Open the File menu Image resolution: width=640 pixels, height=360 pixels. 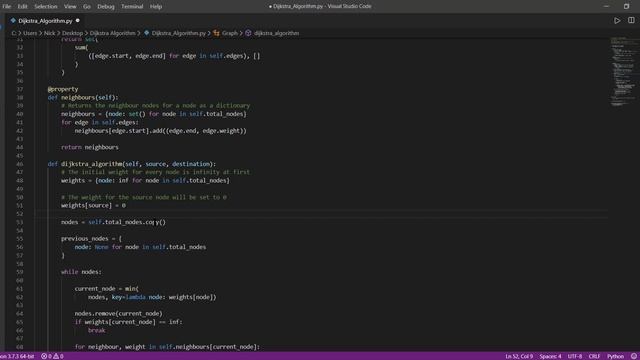7,7
